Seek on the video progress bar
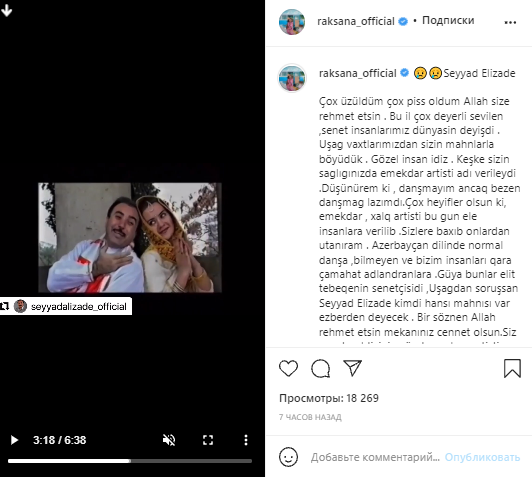Viewport: 532px width, 477px height. pos(130,461)
